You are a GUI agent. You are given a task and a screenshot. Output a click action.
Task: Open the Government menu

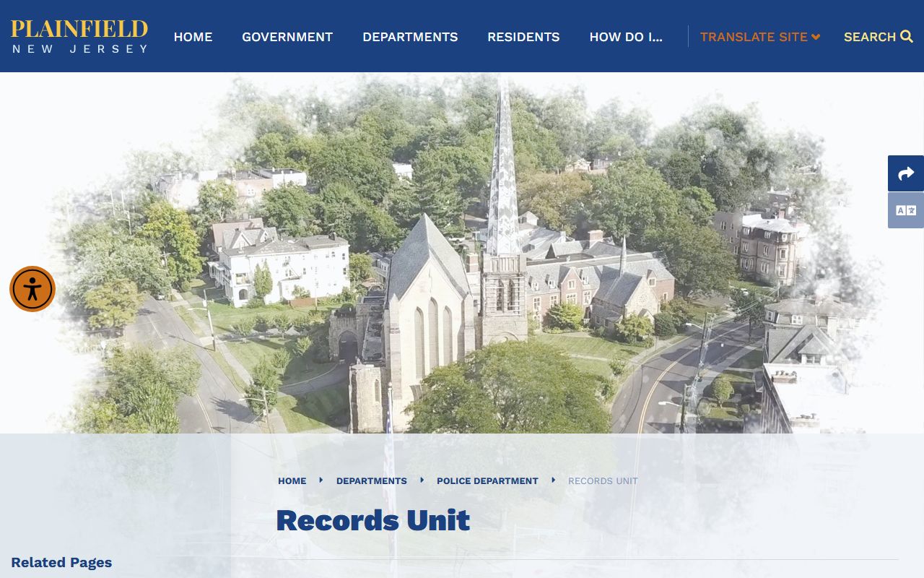[x=287, y=37]
